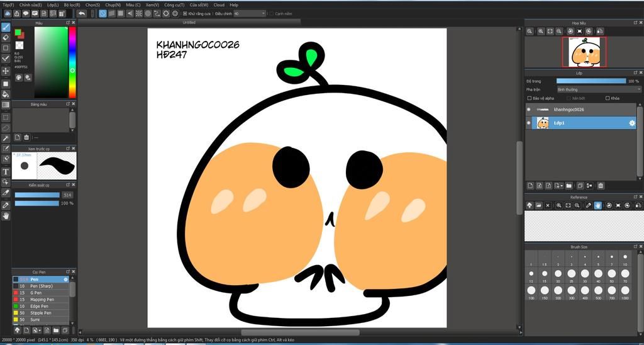Select the khanhngoc0026 layer row
The height and width of the screenshot is (345, 644).
click(x=580, y=110)
